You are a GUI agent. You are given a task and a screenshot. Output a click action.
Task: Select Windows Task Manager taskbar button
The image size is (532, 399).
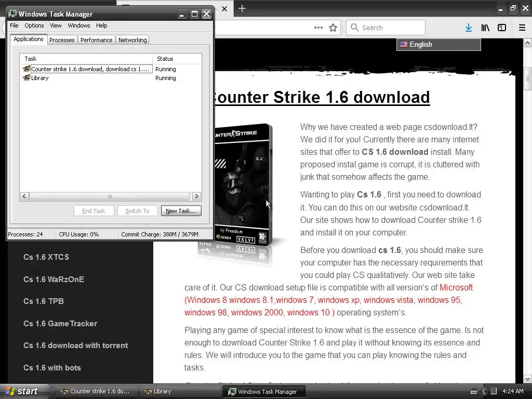(264, 392)
